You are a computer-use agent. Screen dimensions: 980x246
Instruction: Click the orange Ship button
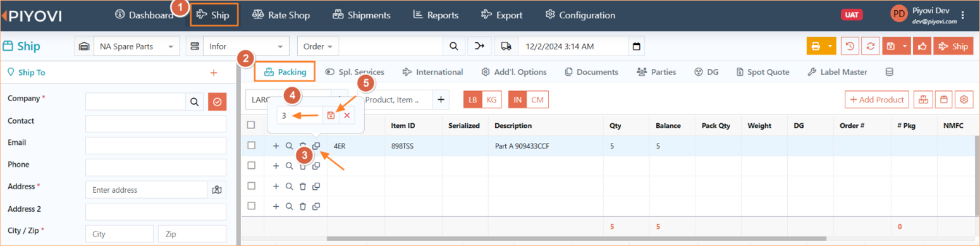click(953, 46)
